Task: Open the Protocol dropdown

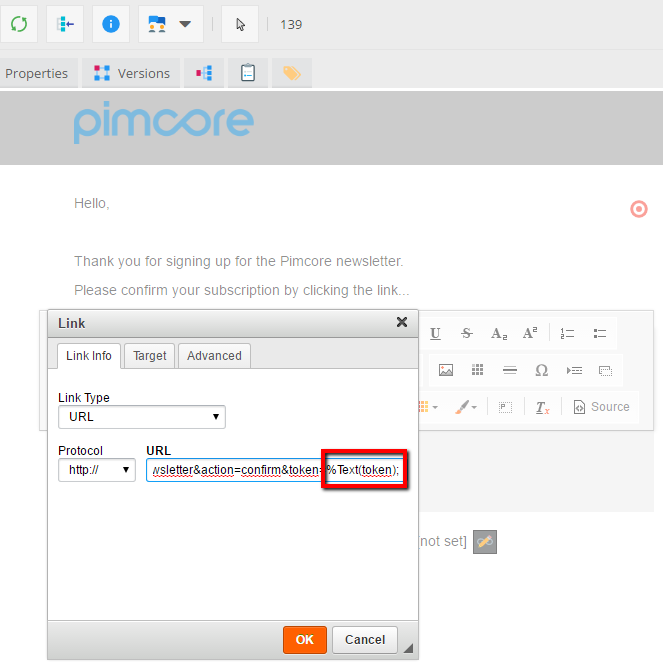Action: tap(96, 470)
